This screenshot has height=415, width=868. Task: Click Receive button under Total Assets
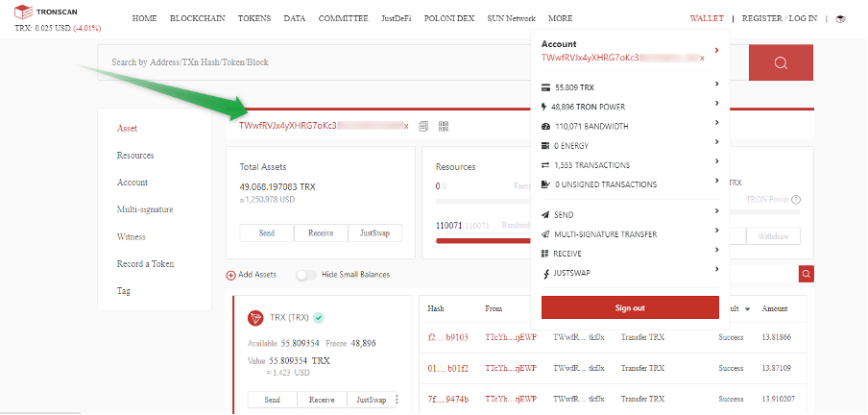(x=321, y=233)
